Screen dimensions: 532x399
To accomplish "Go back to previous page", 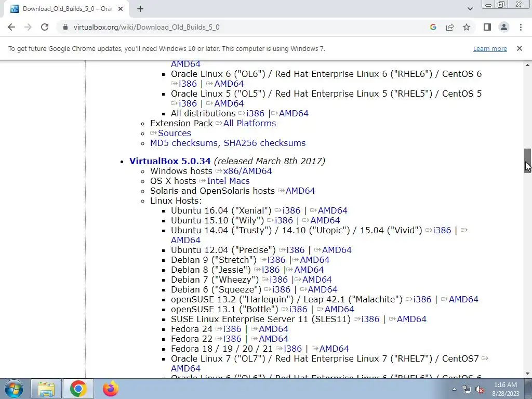I will 11,27.
